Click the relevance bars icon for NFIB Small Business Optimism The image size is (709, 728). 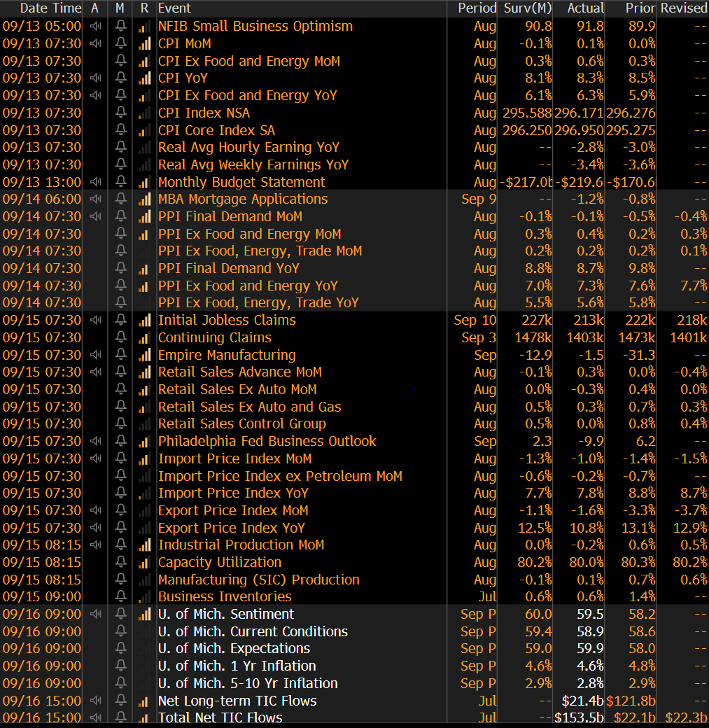(144, 27)
